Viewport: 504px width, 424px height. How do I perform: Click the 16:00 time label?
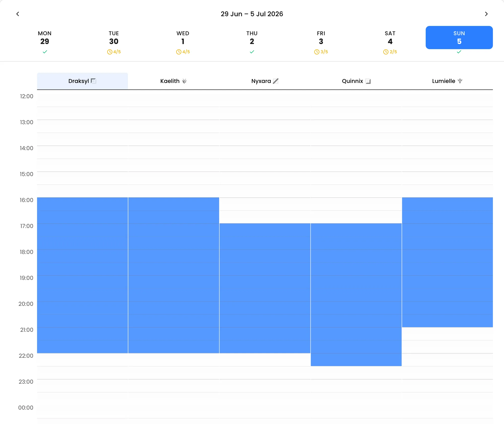pos(26,200)
